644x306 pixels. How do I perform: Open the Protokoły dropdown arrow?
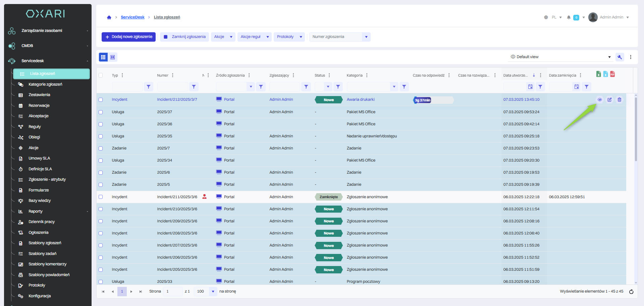301,37
